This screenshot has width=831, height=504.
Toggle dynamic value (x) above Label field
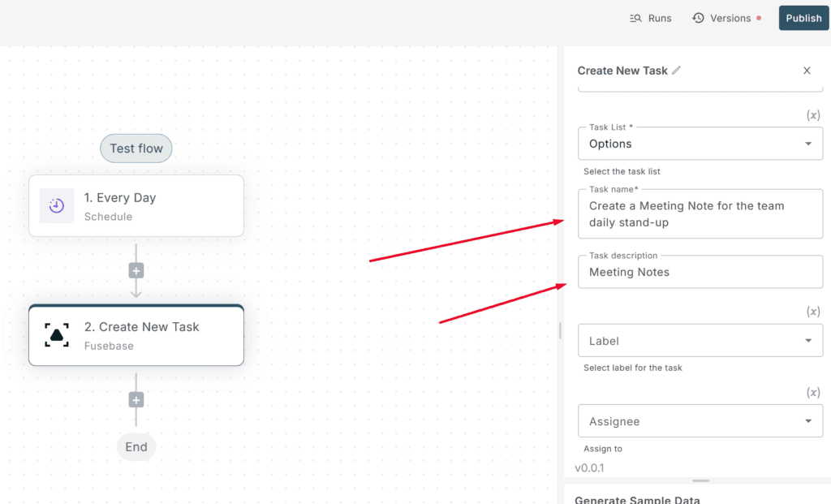point(813,312)
